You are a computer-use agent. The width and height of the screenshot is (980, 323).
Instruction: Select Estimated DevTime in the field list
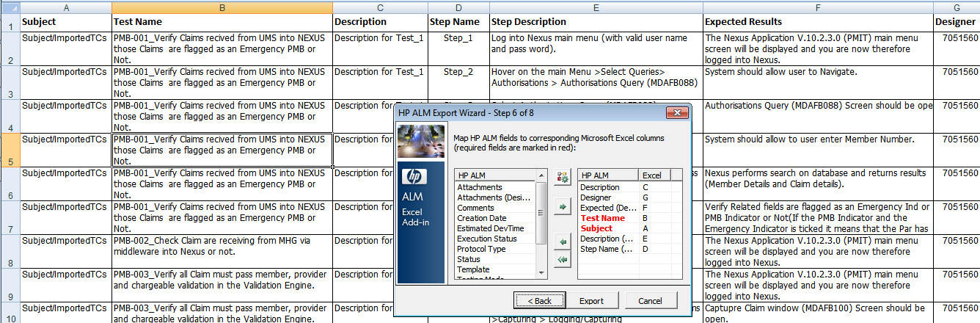point(495,228)
